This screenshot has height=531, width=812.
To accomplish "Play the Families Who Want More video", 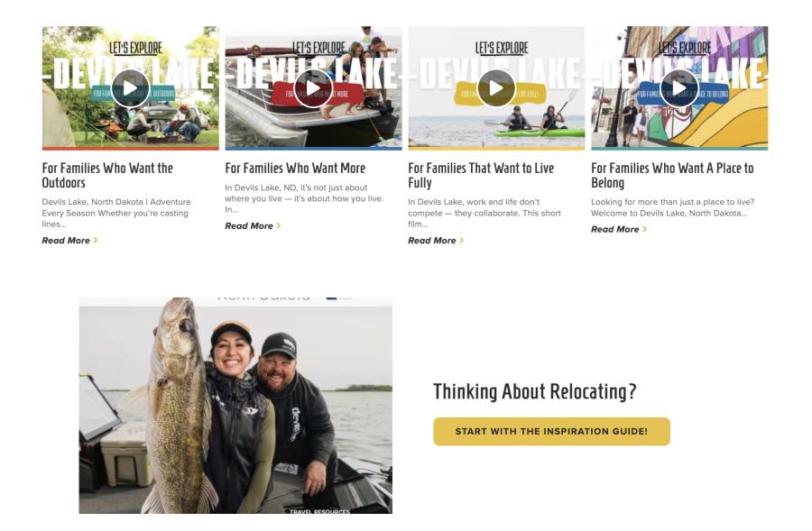I will pyautogui.click(x=313, y=88).
